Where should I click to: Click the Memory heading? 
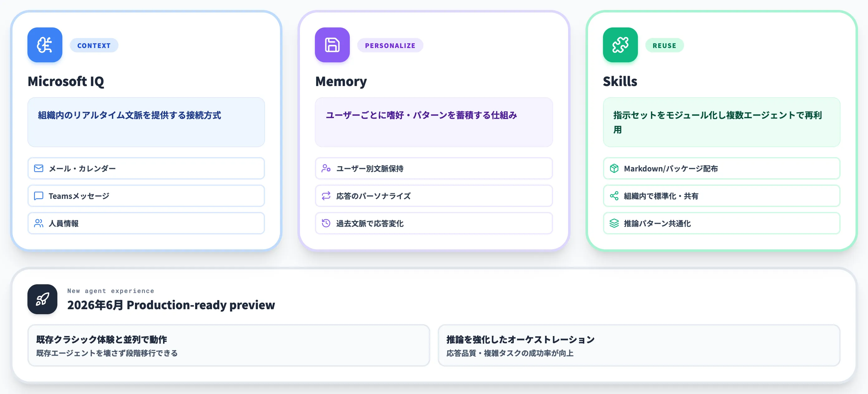pyautogui.click(x=341, y=81)
